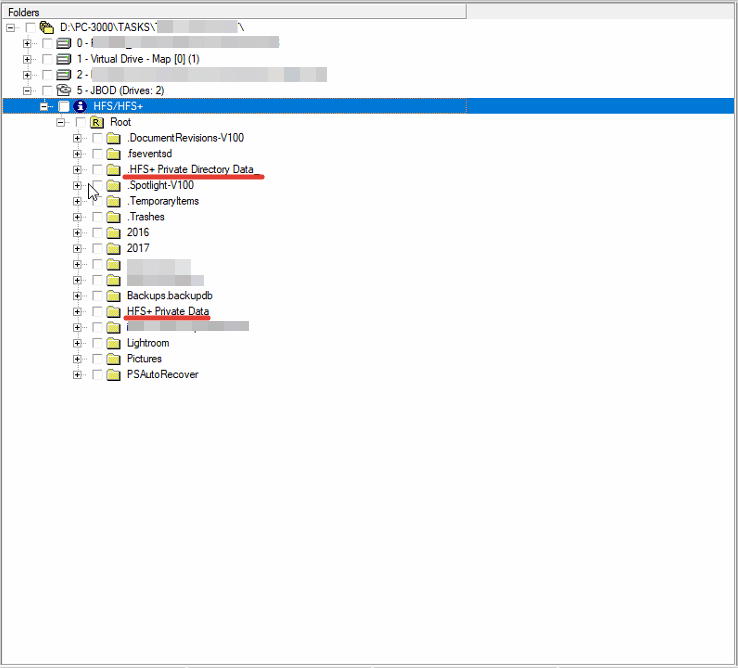Click the Root node icon
Screen dimensions: 738x668
click(97, 122)
